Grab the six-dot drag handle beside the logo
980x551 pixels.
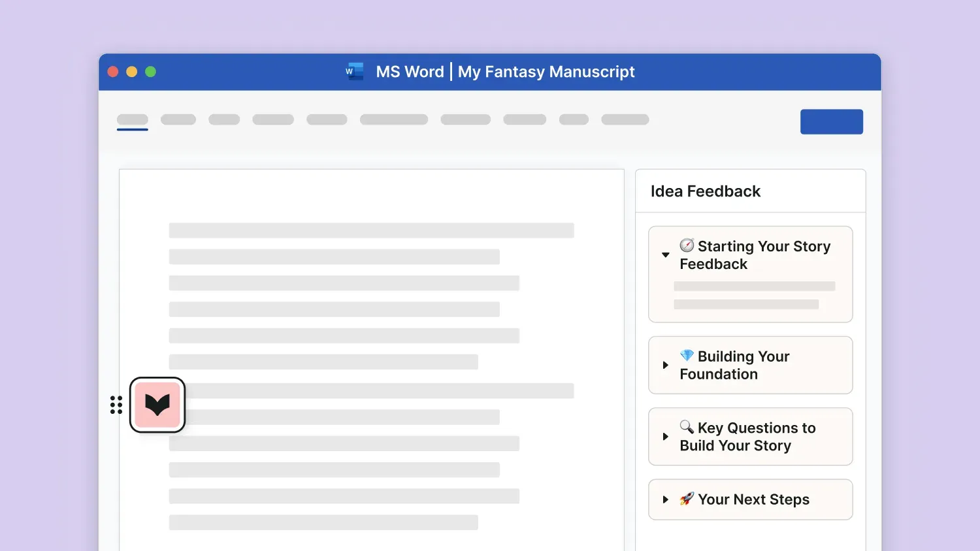click(x=116, y=405)
